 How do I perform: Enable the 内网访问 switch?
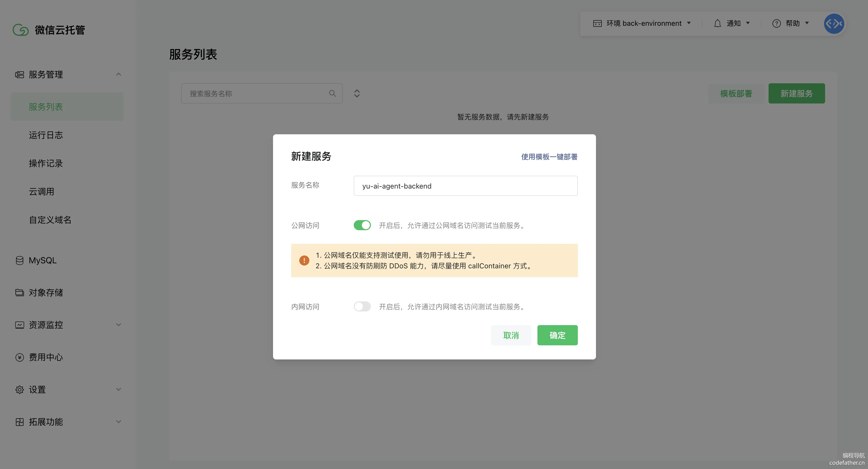click(x=362, y=306)
